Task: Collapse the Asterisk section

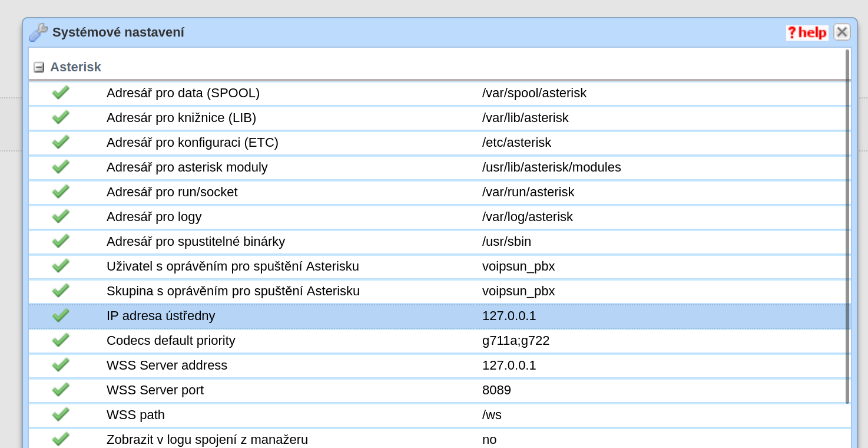Action: (39, 67)
